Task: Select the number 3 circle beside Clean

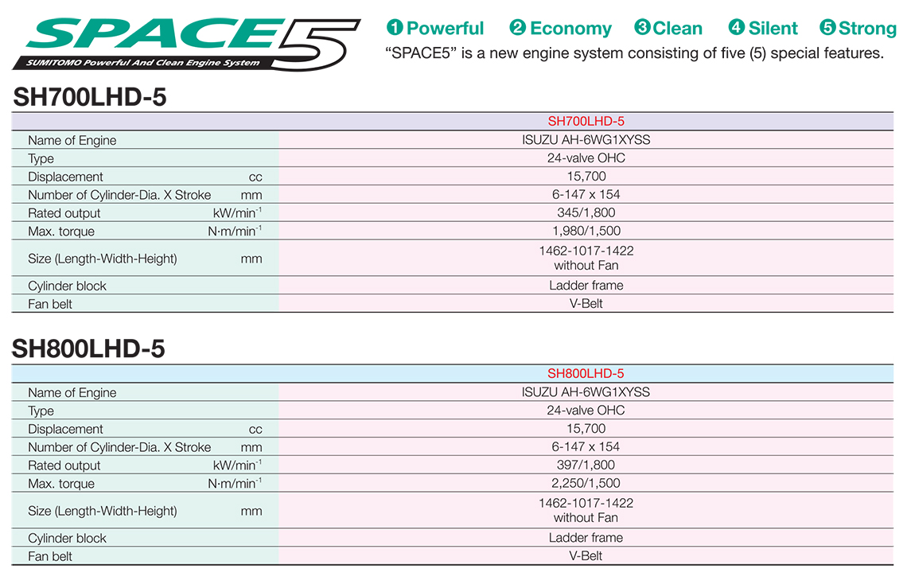Action: pos(642,29)
